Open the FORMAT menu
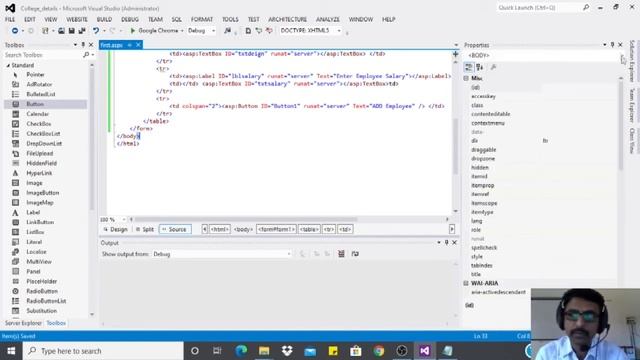Image resolution: width=640 pixels, height=360 pixels. tap(202, 19)
